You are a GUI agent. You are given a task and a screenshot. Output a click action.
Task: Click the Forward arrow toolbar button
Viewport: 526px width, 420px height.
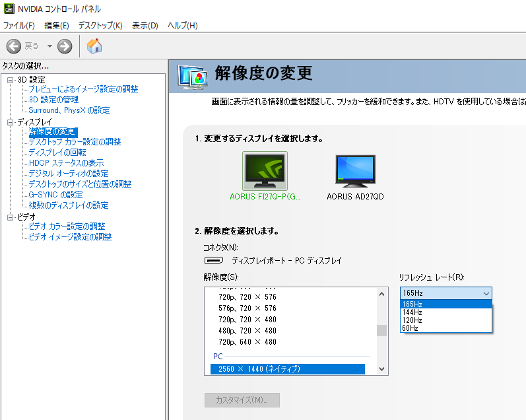65,46
